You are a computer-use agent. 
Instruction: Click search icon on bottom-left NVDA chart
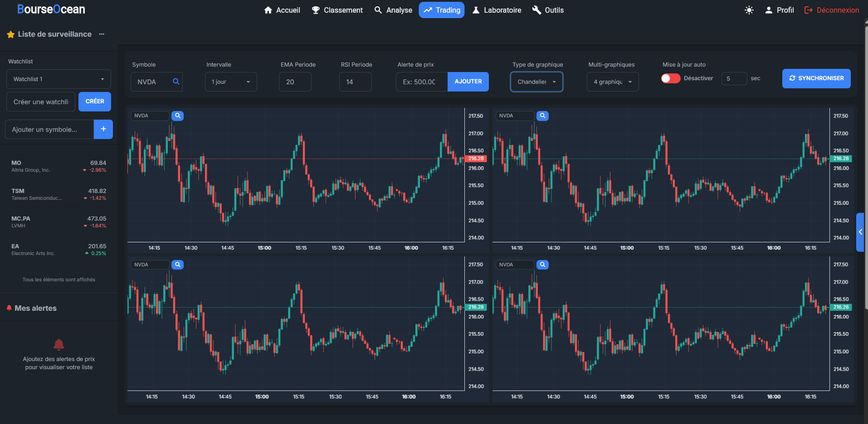178,265
